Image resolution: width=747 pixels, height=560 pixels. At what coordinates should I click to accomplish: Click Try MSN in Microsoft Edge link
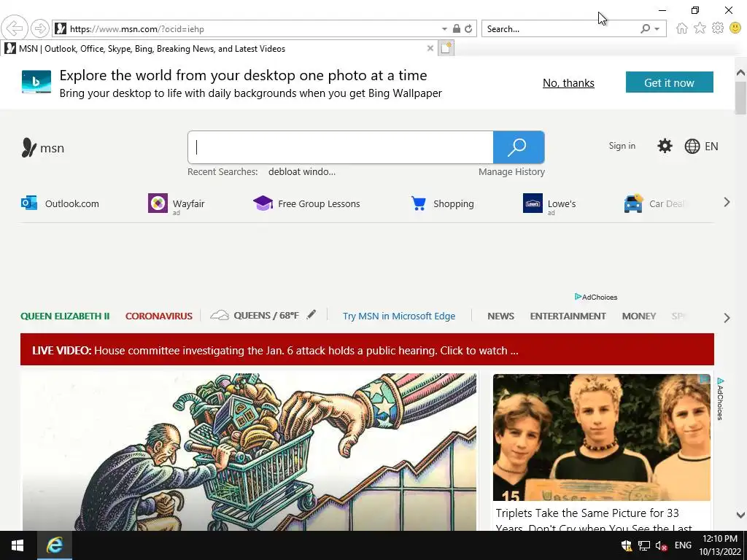pos(399,316)
